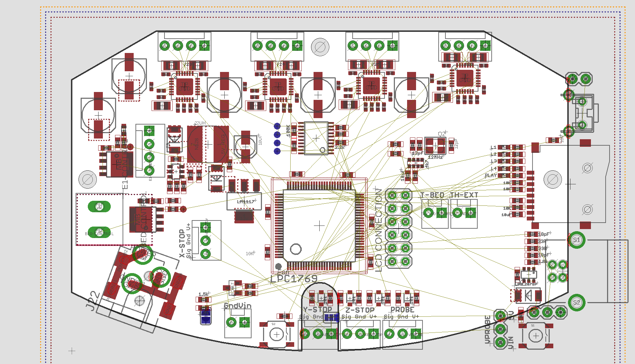
Task: Click the PROBE connector footprint
Action: click(x=402, y=334)
